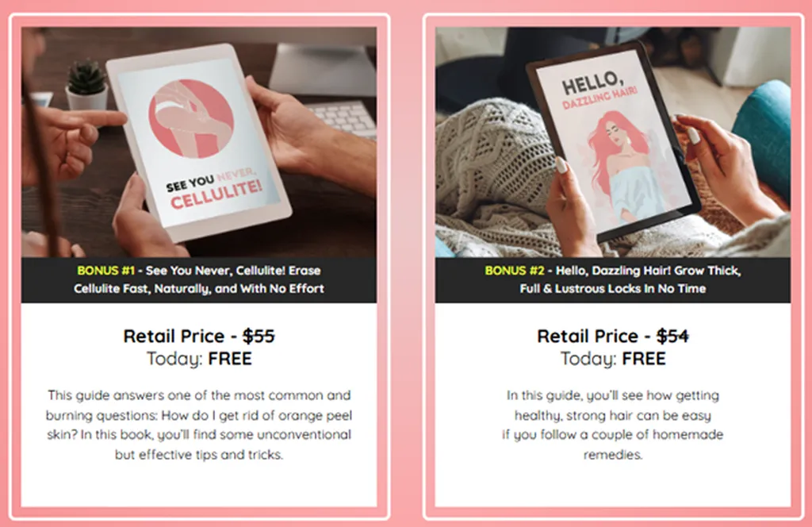Click the Bonus #2 dazzling hair caption banner
812x527 pixels.
pos(613,280)
